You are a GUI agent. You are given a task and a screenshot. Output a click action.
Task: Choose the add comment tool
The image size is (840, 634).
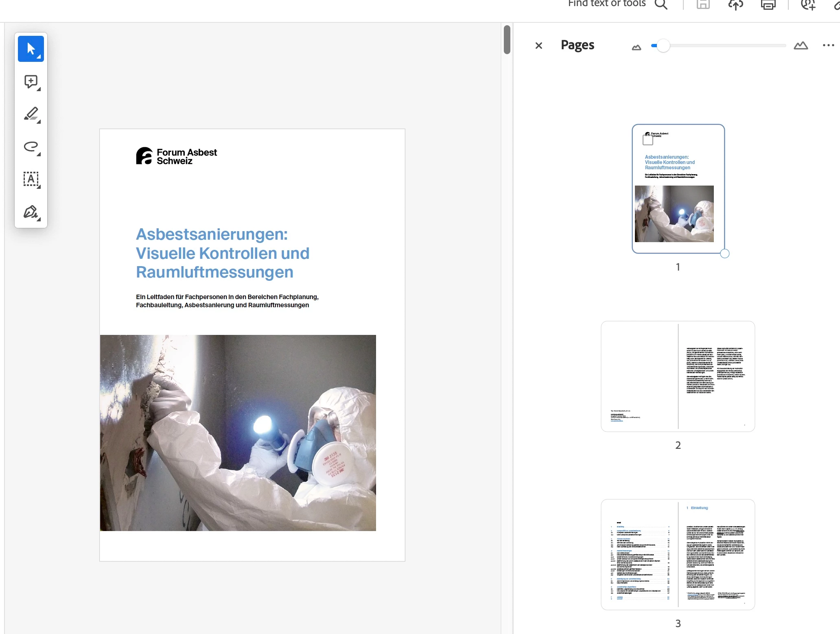point(31,81)
